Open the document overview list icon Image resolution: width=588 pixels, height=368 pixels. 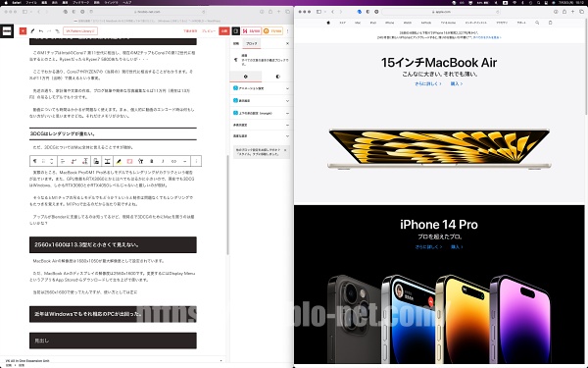click(x=57, y=31)
